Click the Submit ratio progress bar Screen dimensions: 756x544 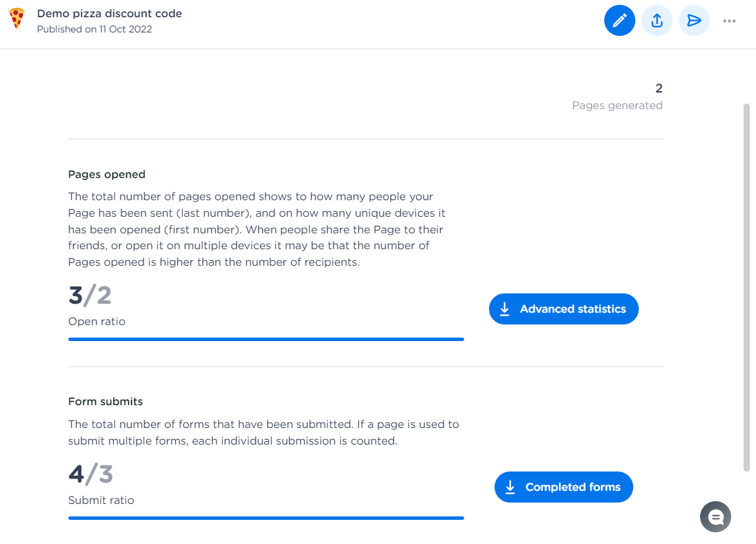pyautogui.click(x=266, y=517)
